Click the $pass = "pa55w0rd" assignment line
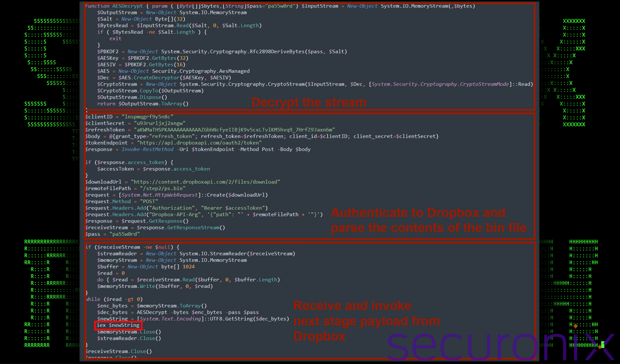This screenshot has width=620, height=364. [x=112, y=234]
